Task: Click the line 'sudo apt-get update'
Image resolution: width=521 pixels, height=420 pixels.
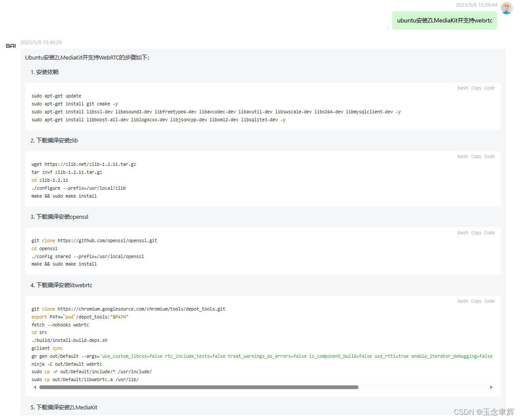Action: tap(56, 96)
